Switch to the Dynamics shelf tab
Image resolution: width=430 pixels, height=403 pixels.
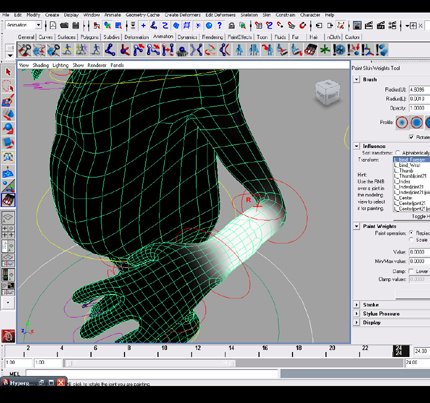pyautogui.click(x=187, y=37)
